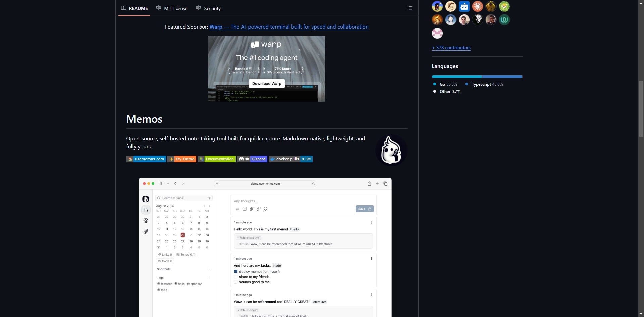
Task: Open the pink pixel identicon contributor avatar
Action: coord(437,33)
